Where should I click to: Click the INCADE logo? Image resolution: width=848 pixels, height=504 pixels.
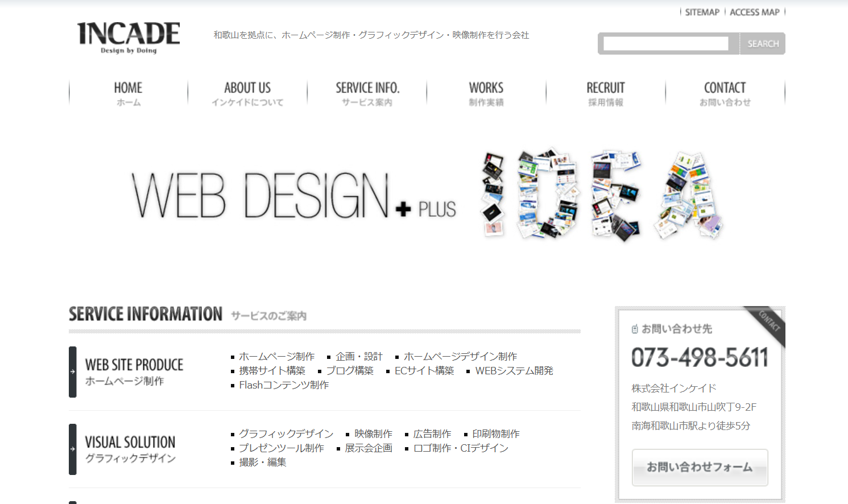(x=129, y=38)
